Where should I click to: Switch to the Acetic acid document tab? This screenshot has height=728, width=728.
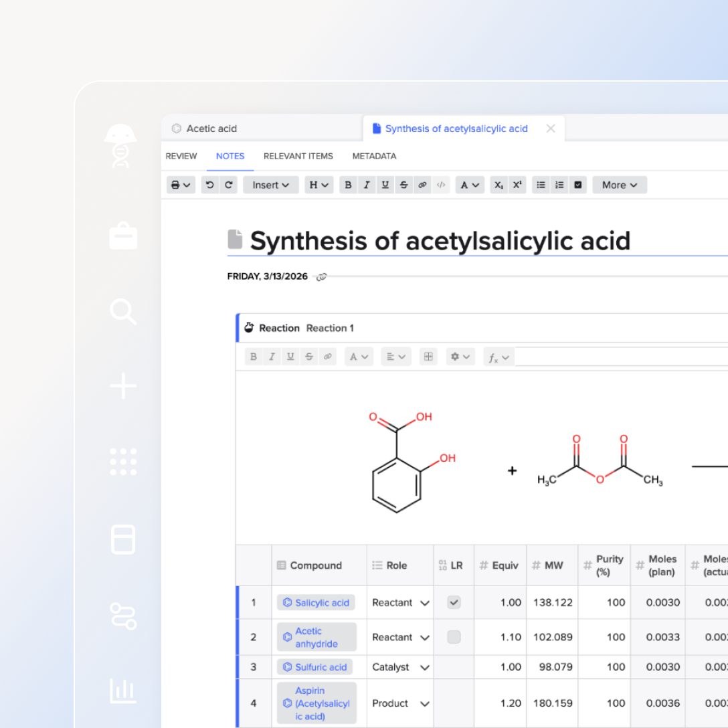(x=262, y=128)
